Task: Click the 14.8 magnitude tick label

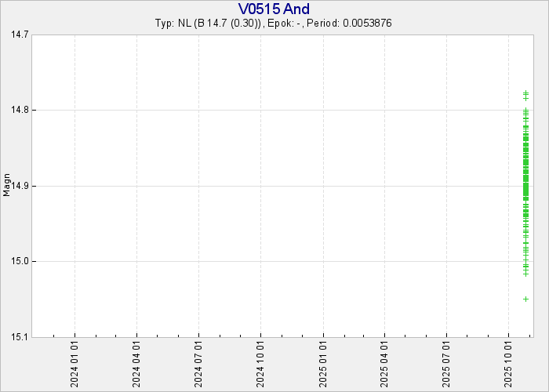Action: (20, 111)
